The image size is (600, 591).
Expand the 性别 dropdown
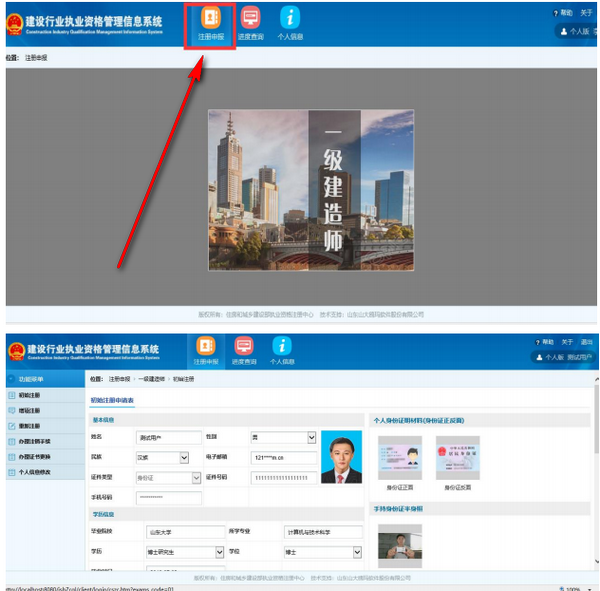[311, 438]
